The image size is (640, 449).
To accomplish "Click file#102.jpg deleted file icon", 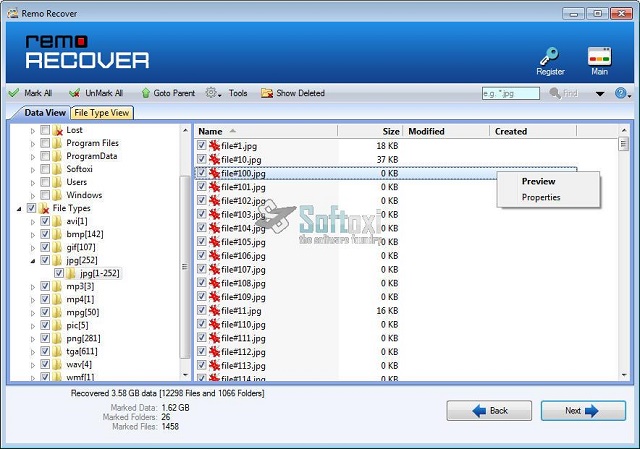I will point(214,200).
